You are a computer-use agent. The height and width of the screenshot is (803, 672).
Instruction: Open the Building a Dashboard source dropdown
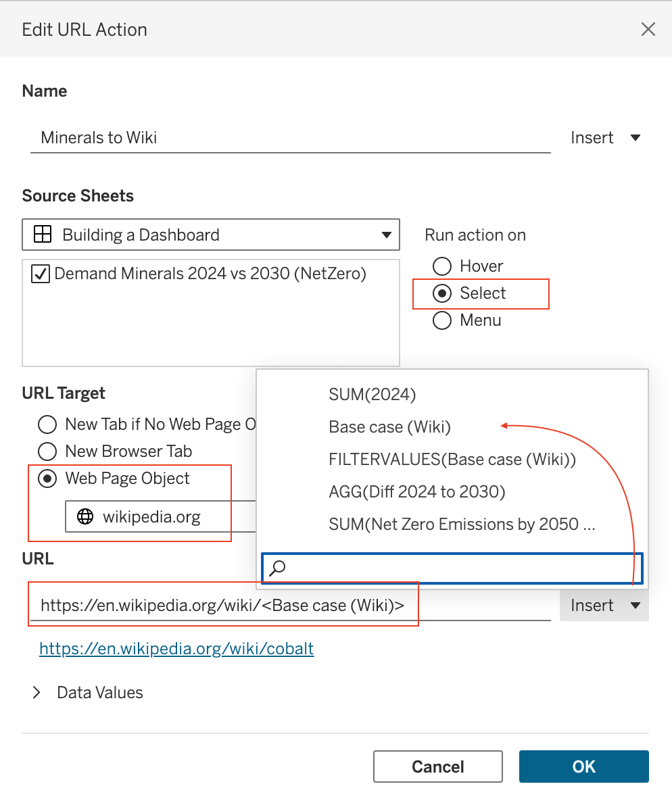[210, 235]
